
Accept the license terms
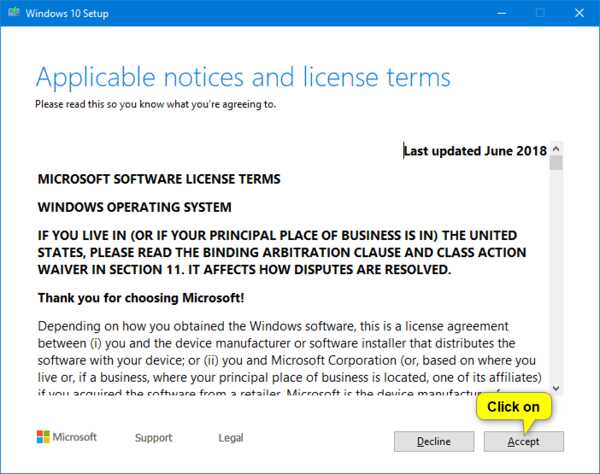[x=524, y=441]
